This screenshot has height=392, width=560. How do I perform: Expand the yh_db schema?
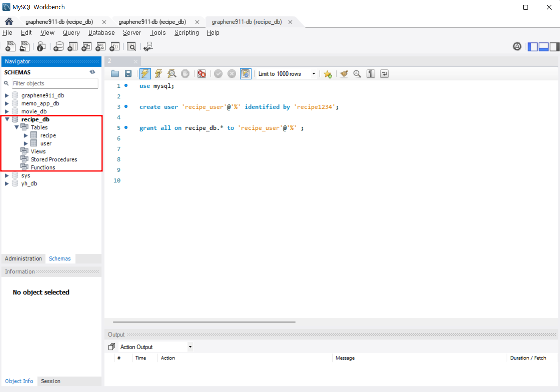coord(7,183)
